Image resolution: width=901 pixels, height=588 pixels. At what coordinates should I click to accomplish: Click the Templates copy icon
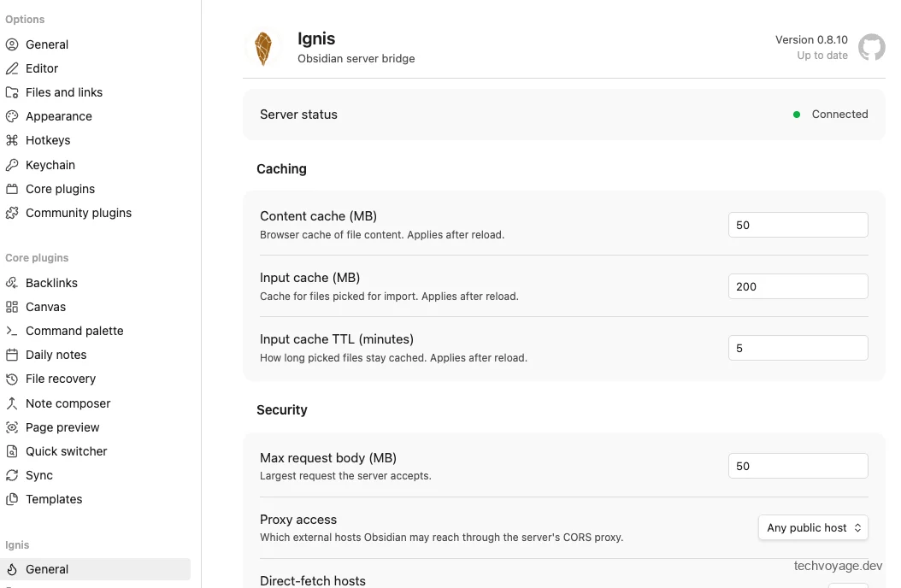[x=12, y=500]
